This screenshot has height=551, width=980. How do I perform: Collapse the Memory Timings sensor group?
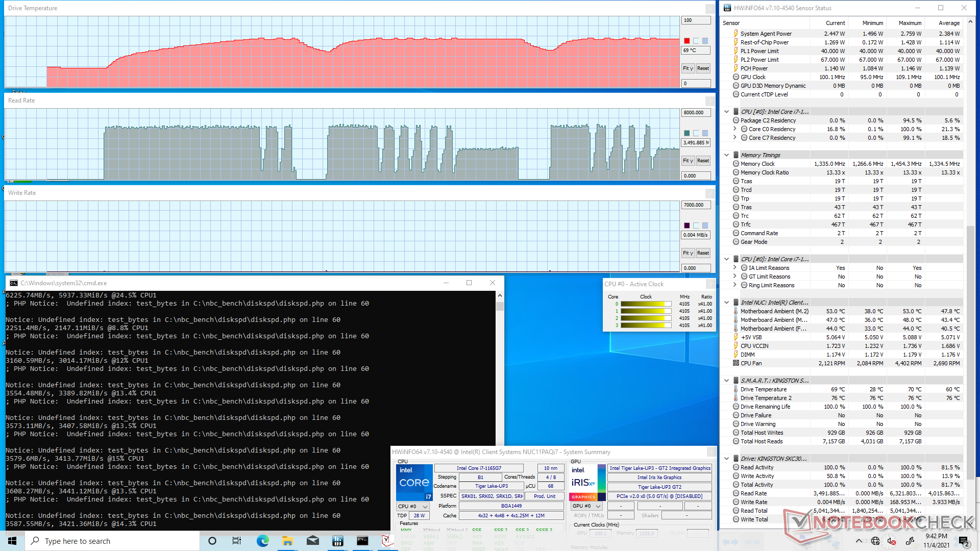point(726,155)
